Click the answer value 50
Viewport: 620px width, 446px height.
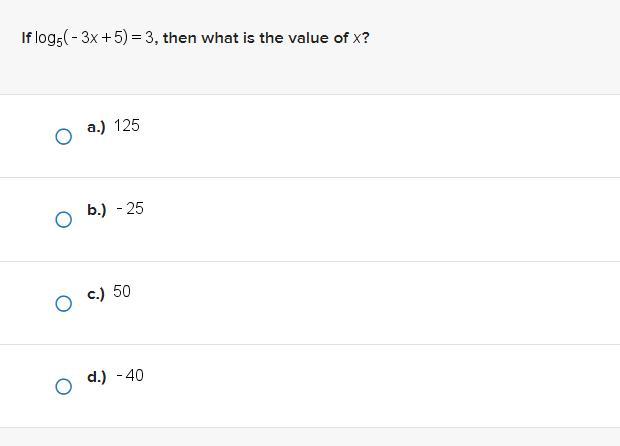(122, 291)
